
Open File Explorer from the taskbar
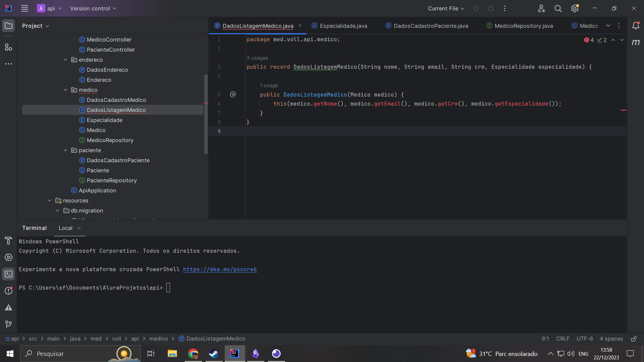point(172,354)
